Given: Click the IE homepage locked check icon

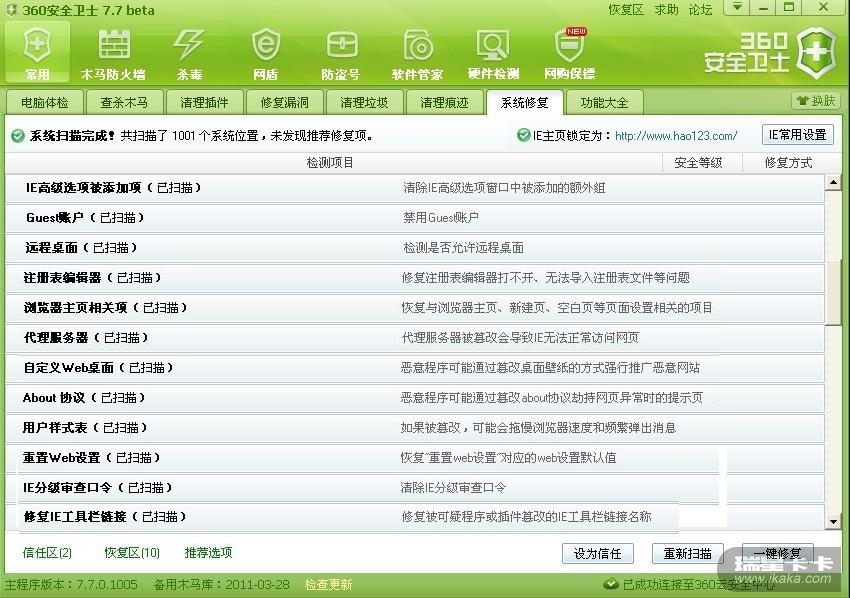Looking at the screenshot, I should pos(523,135).
